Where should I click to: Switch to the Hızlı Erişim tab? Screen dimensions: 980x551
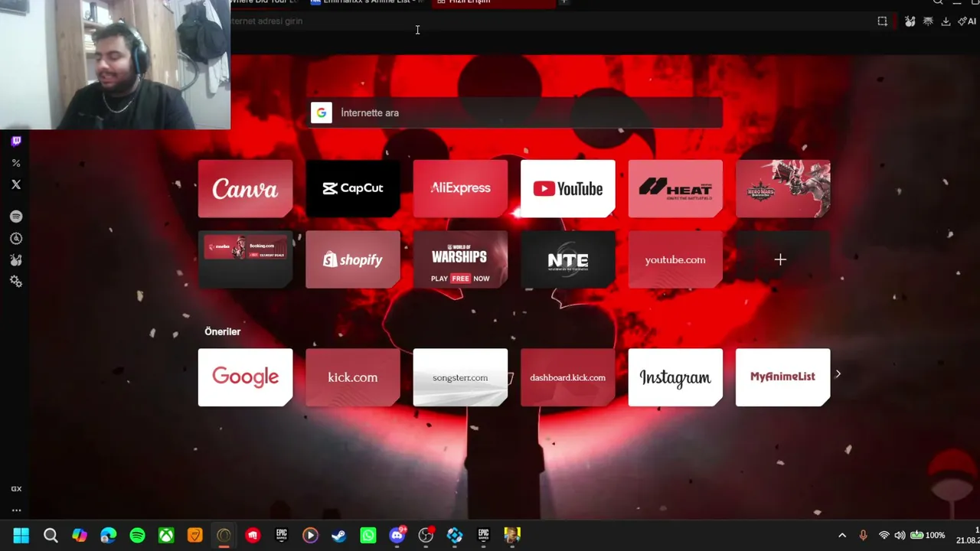click(495, 3)
